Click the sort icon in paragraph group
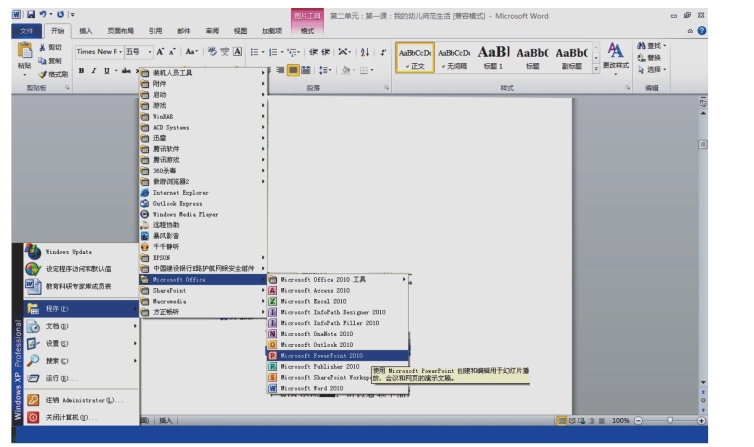 (365, 52)
